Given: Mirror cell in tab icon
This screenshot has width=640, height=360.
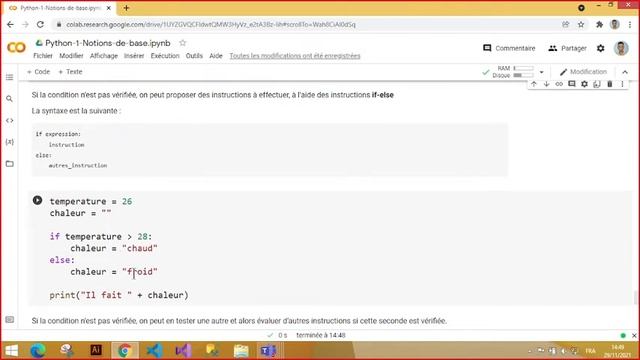Looking at the screenshot, I should tap(597, 84).
